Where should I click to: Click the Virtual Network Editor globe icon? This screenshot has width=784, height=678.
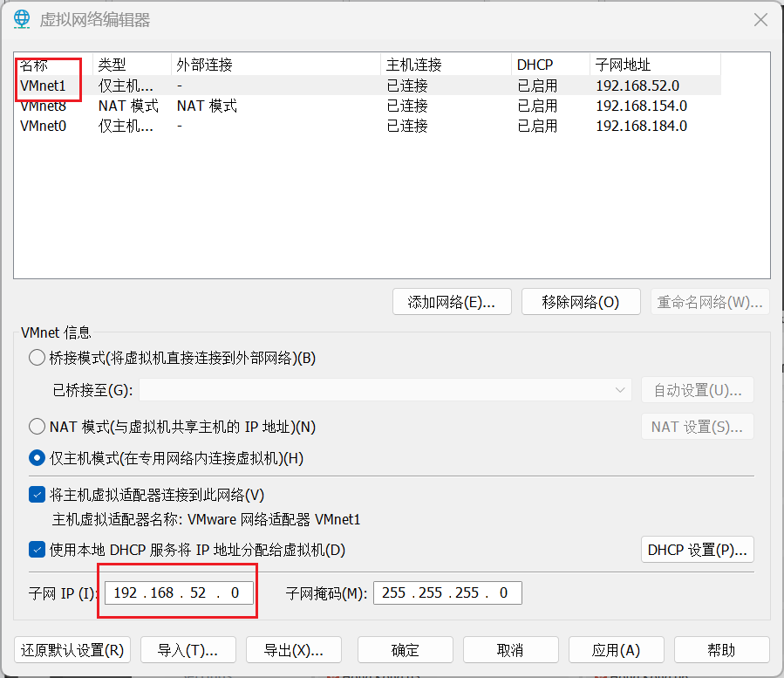pyautogui.click(x=22, y=19)
